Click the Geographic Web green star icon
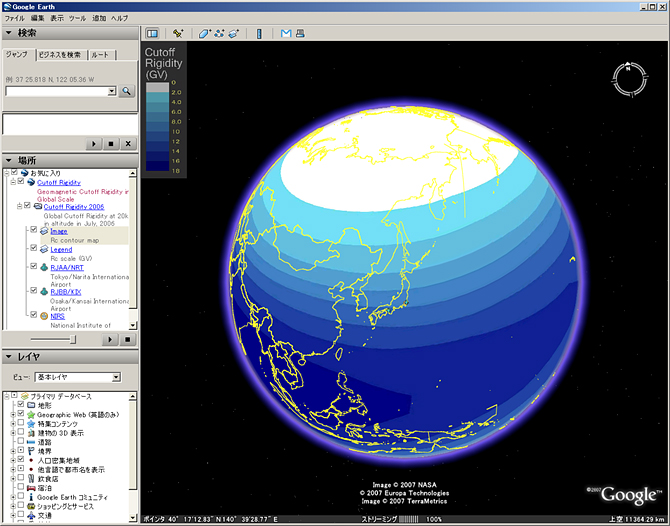 click(x=31, y=414)
